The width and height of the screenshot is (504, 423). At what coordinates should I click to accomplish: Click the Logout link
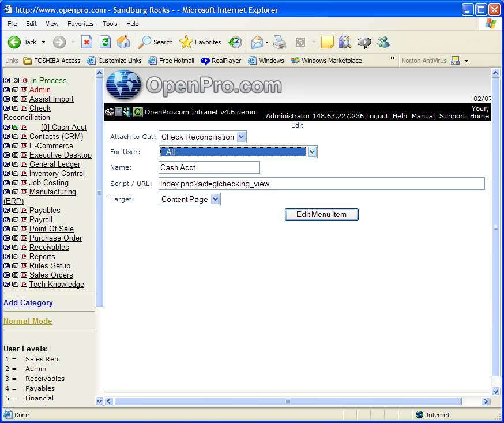click(377, 116)
